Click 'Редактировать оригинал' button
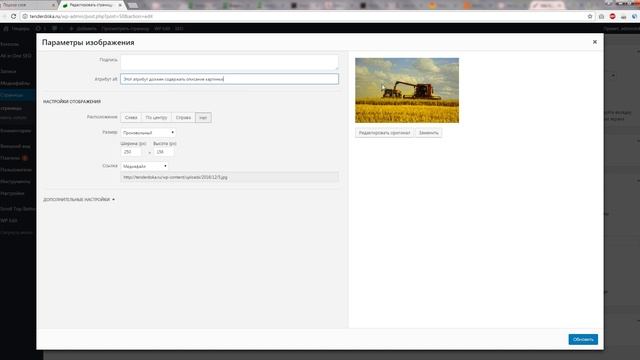The width and height of the screenshot is (640, 360). [384, 133]
